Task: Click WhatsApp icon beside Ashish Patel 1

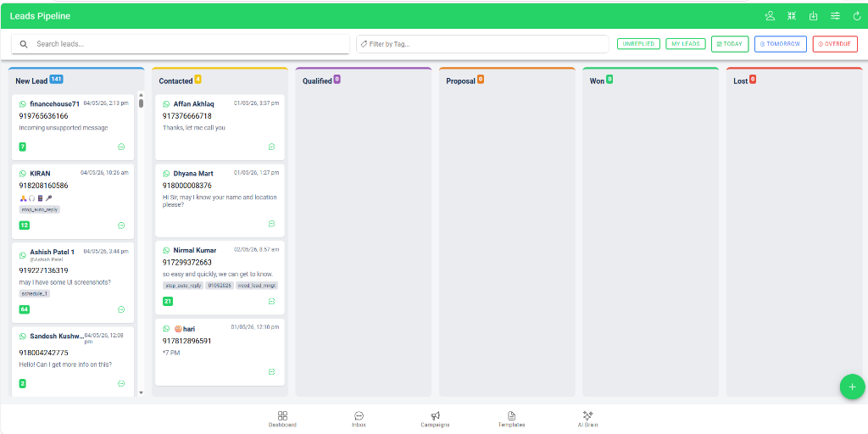Action: (x=23, y=255)
